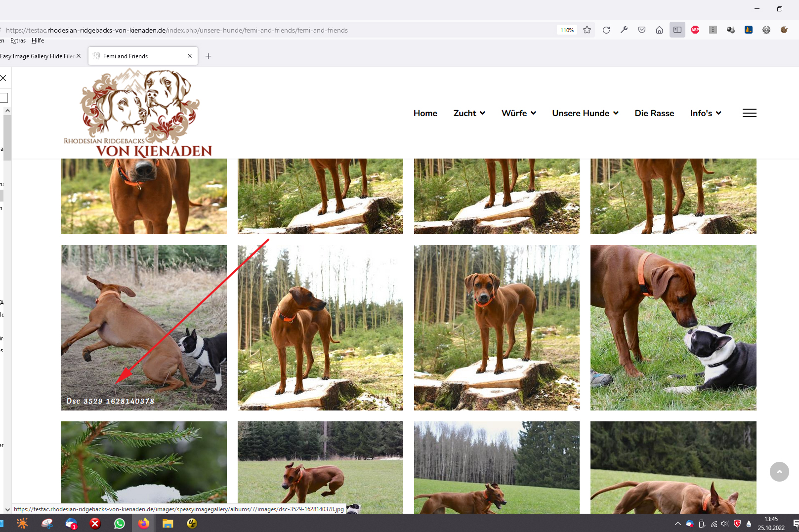
Task: Open the Extras menu
Action: click(x=18, y=41)
